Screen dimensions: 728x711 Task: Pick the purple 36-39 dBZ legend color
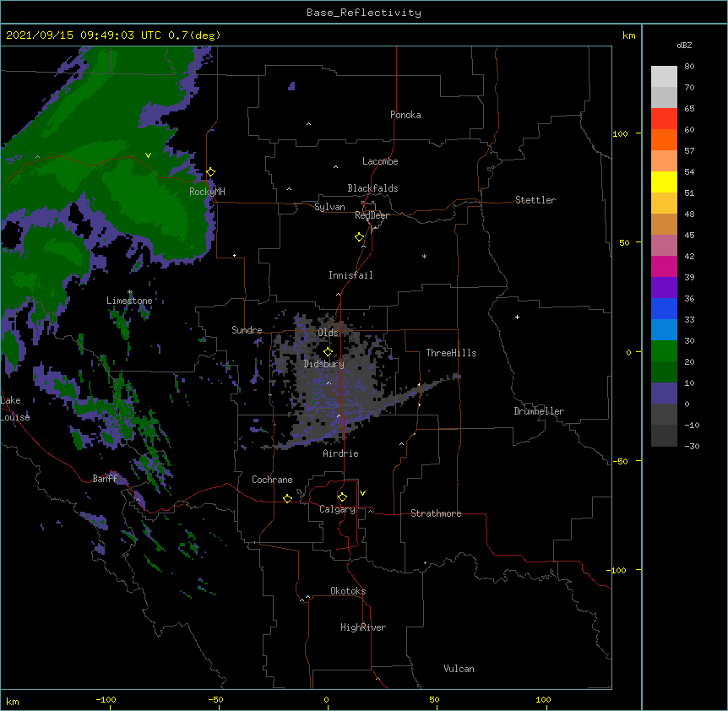[664, 288]
